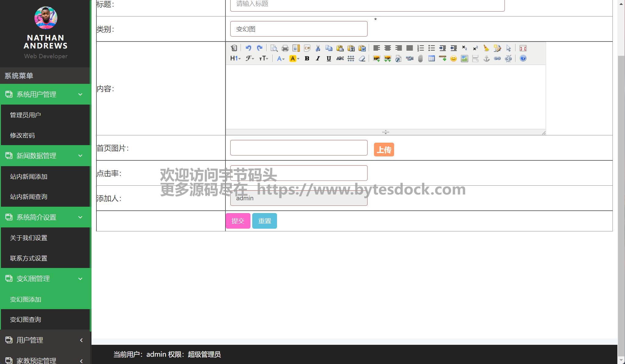
Task: Insert emoticon with the smiley icon
Action: 453,59
